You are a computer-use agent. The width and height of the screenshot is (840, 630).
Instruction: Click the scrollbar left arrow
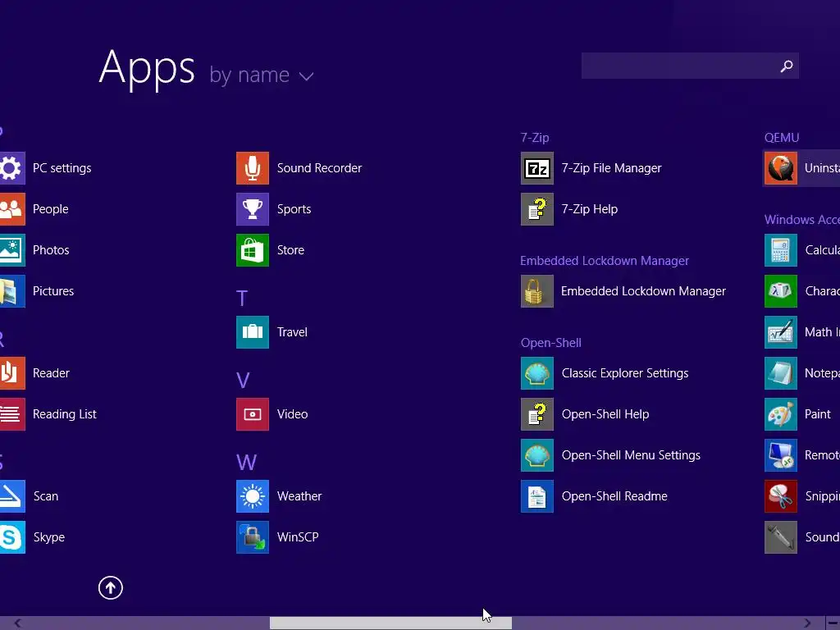[18, 623]
